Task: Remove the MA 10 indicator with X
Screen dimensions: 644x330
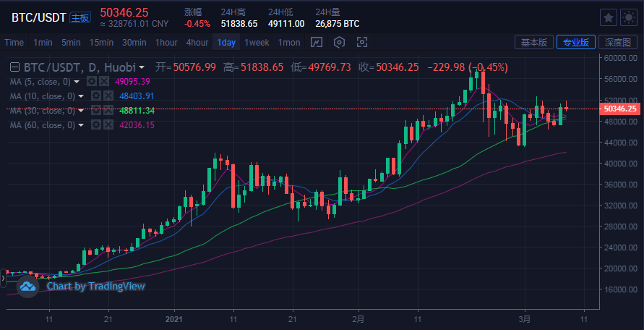Action: (107, 96)
